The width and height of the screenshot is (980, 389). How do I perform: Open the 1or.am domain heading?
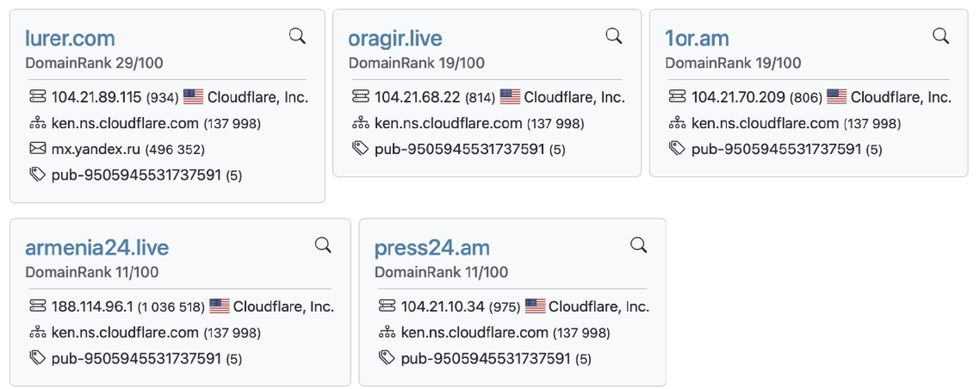(697, 39)
